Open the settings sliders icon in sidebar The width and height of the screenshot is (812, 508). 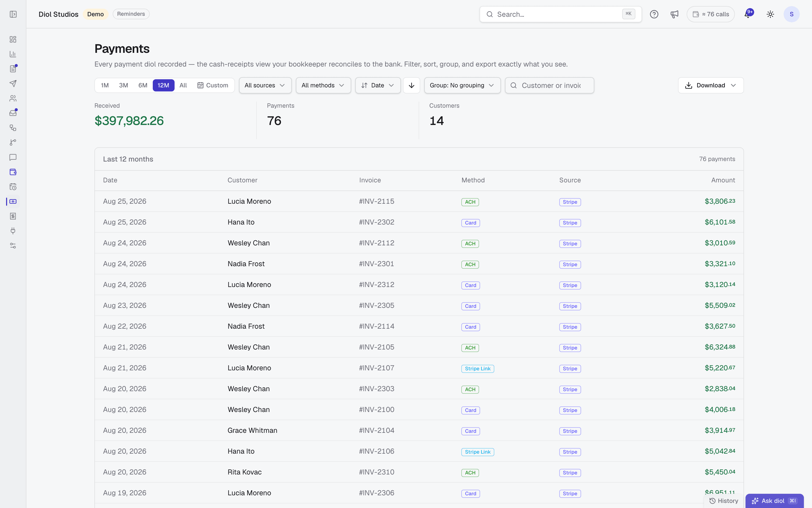[x=13, y=246]
